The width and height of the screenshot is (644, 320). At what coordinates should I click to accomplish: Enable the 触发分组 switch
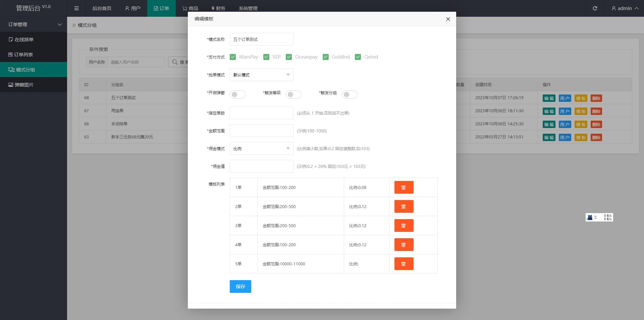coord(350,94)
